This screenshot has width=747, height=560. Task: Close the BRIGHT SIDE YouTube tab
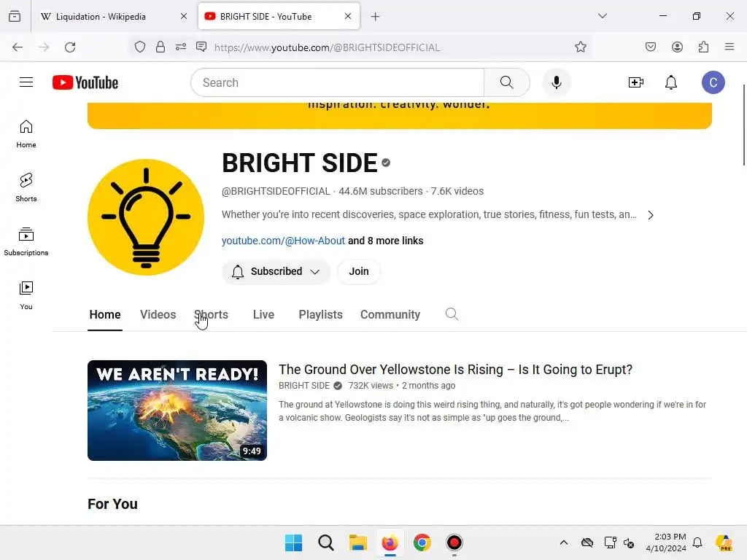pos(348,16)
